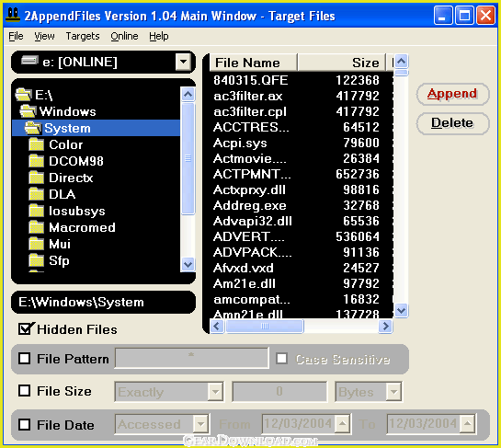Screen dimensions: 501x448
Task: Expand the Exactly file size dropdown
Action: (215, 391)
